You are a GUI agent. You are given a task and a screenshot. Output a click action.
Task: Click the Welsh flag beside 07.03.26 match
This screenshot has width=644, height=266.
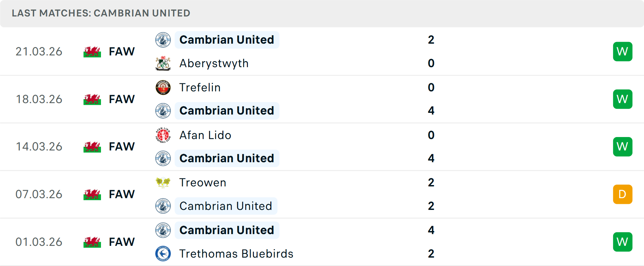tap(92, 194)
